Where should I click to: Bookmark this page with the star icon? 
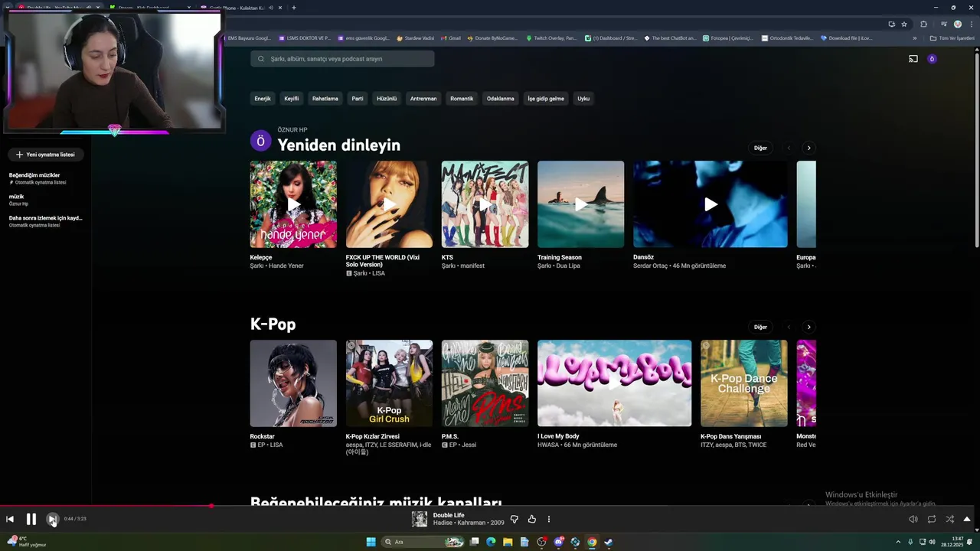pos(904,24)
